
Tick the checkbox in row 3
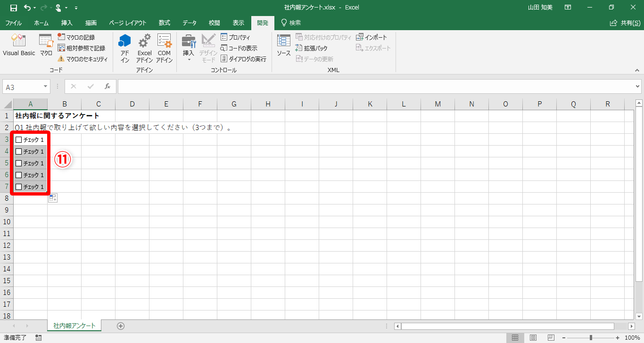[x=19, y=139]
